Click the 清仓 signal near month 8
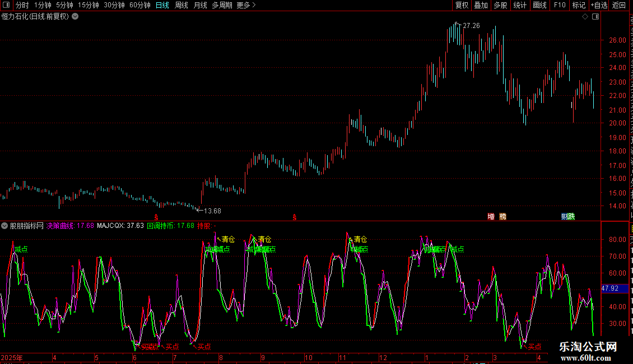The width and height of the screenshot is (633, 364). click(227, 239)
